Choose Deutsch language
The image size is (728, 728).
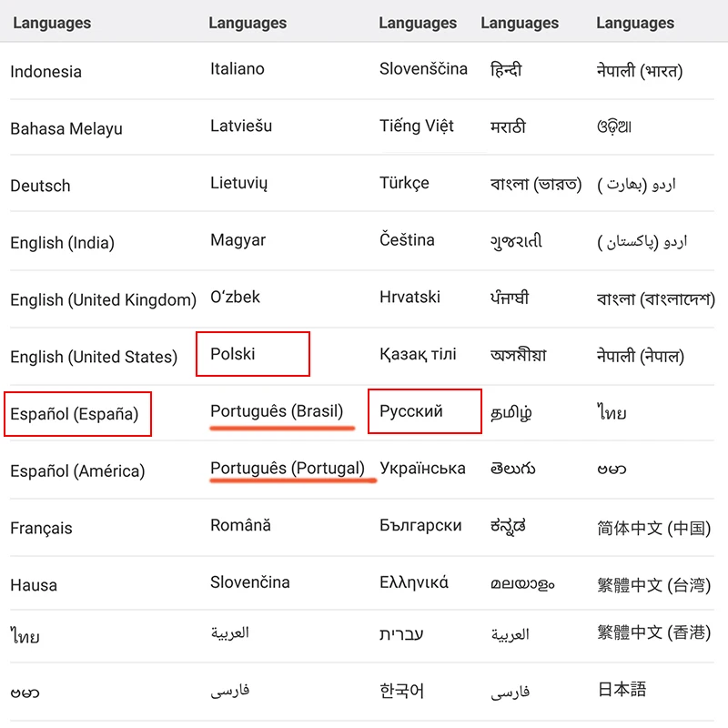tap(40, 186)
